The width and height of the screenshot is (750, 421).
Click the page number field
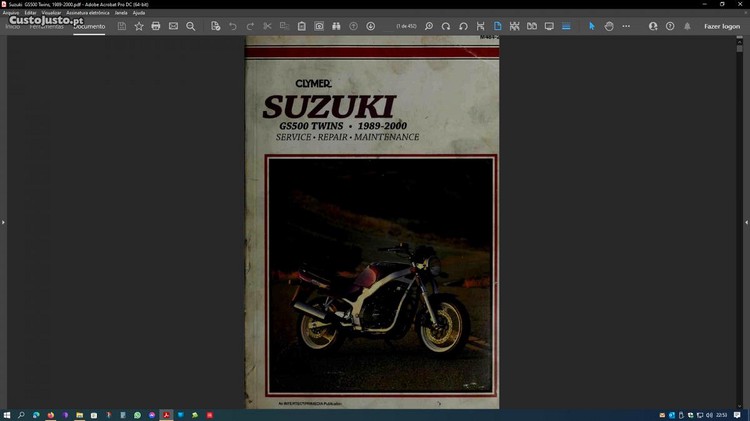pos(407,26)
